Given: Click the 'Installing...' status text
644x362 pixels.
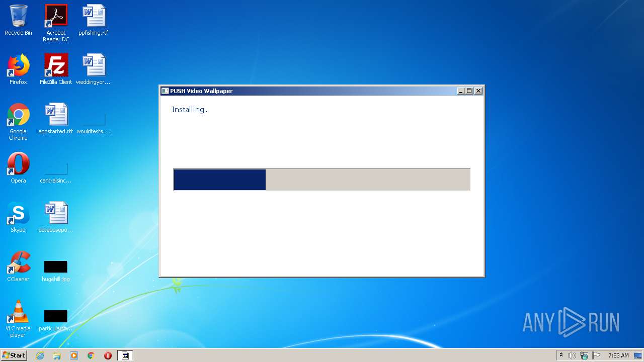Looking at the screenshot, I should tap(190, 110).
